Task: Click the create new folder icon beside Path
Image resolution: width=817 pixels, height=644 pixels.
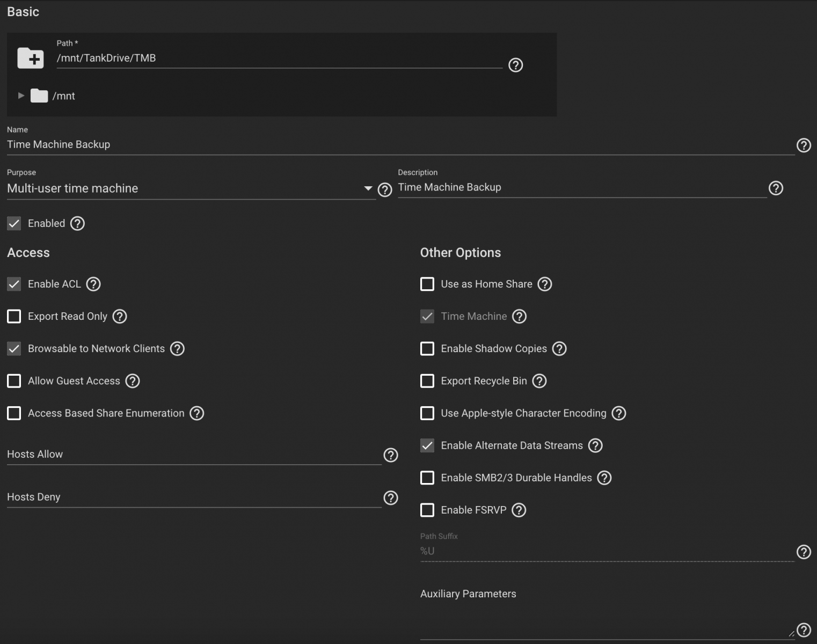Action: (31, 58)
